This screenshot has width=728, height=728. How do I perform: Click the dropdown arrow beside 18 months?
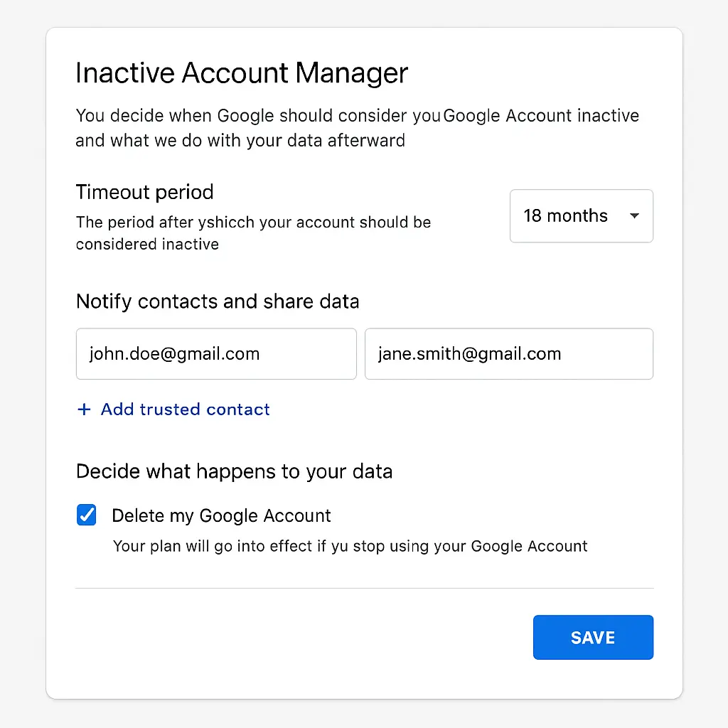pos(634,216)
